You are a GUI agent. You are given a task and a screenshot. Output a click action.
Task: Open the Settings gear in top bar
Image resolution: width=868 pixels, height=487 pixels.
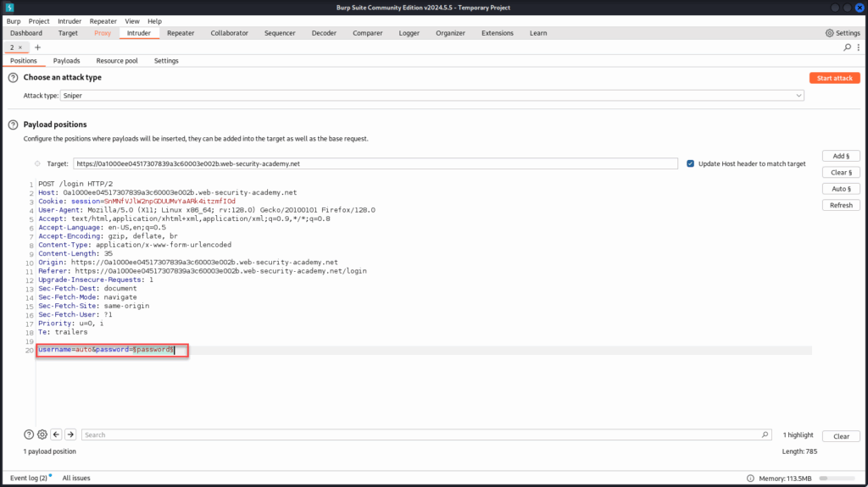tap(843, 33)
